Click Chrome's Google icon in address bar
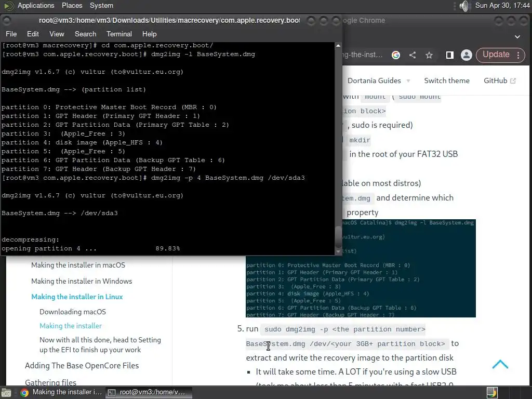 pyautogui.click(x=395, y=55)
